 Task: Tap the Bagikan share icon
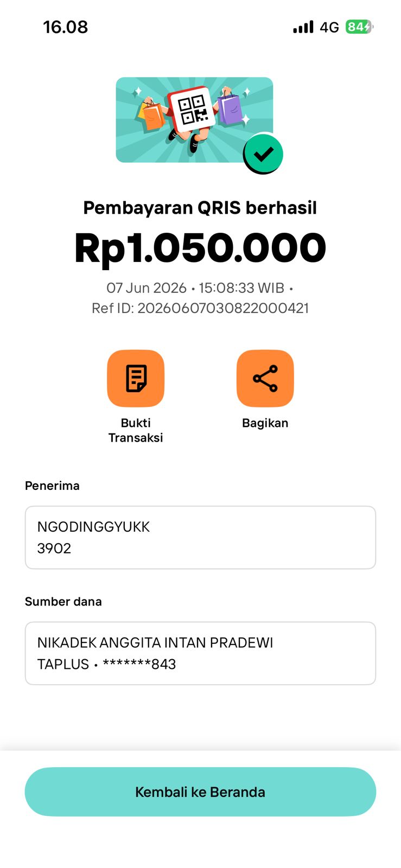(265, 378)
